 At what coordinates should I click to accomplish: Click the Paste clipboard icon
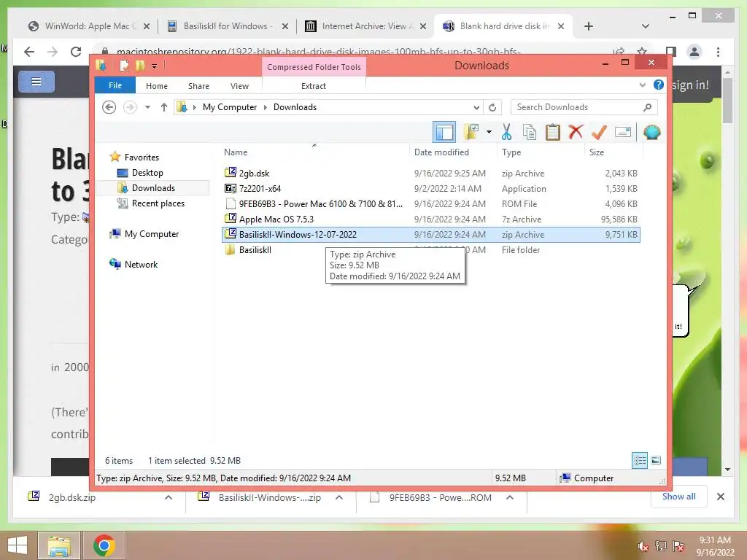(x=553, y=132)
